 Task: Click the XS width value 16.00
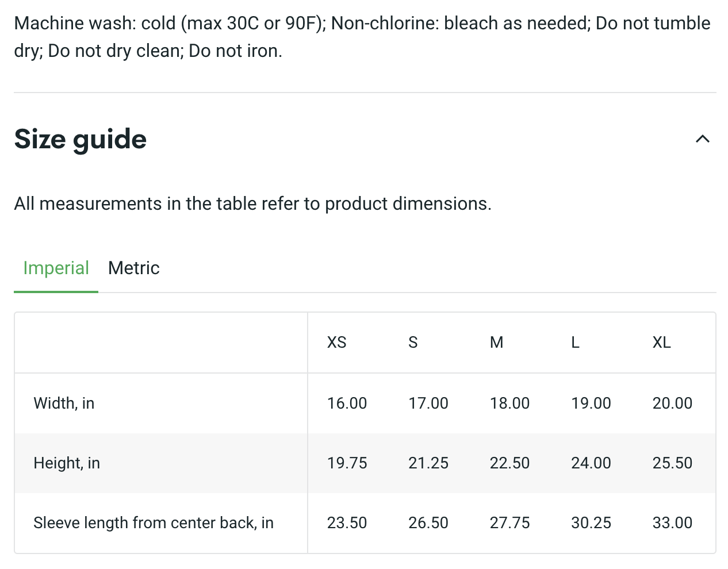point(347,403)
